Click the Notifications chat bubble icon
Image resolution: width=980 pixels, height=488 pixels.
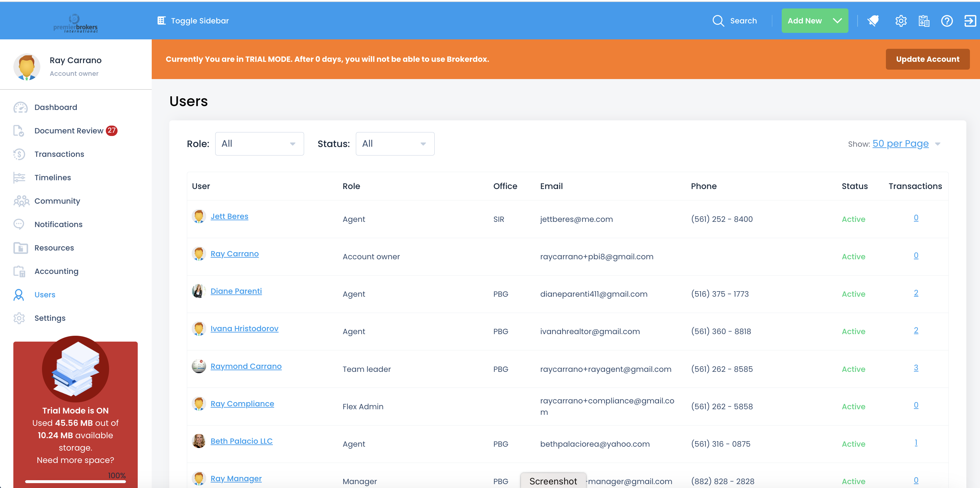(x=19, y=224)
